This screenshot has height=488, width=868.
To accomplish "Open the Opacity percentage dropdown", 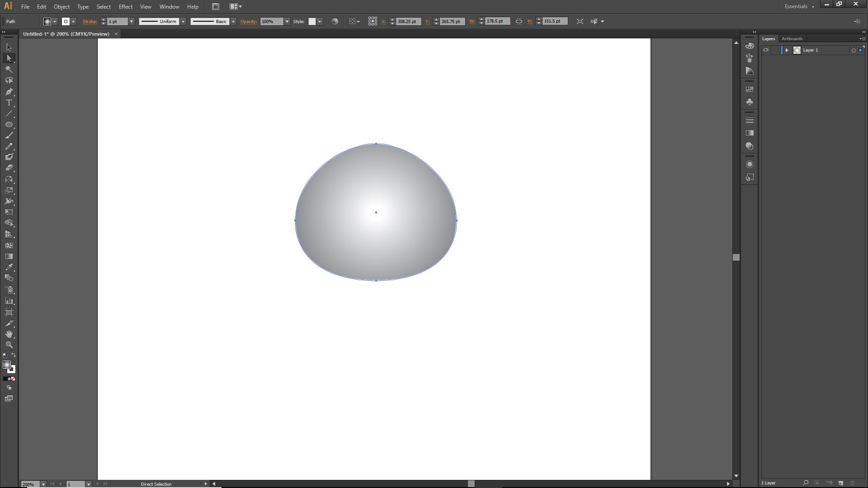I will pyautogui.click(x=287, y=21).
